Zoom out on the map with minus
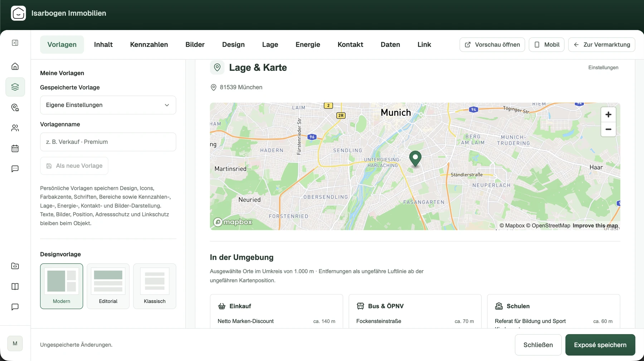Image resolution: width=644 pixels, height=361 pixels. tap(608, 129)
